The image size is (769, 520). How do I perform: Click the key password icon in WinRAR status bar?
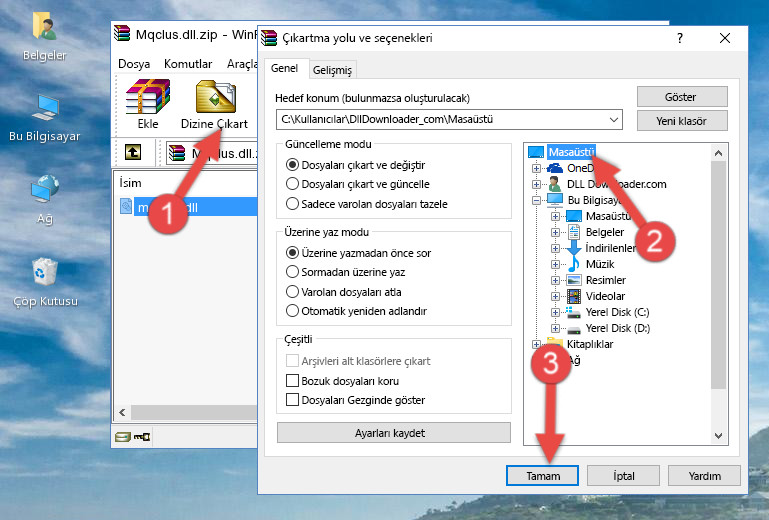coord(142,436)
